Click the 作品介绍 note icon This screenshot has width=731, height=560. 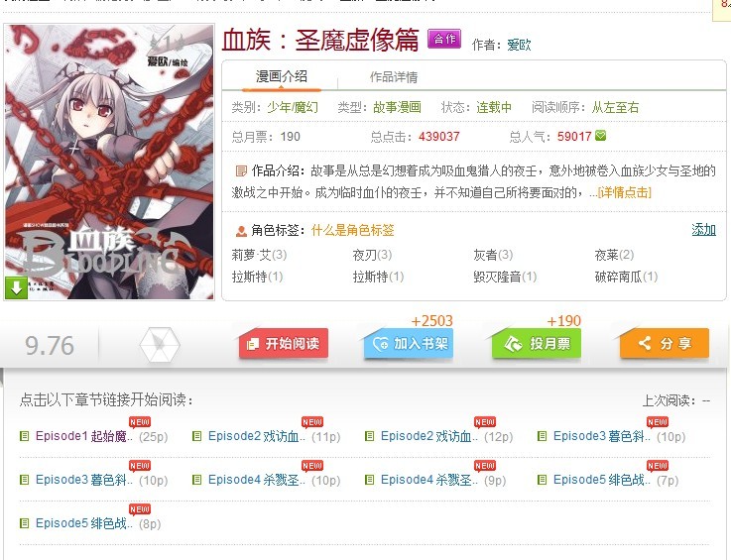pyautogui.click(x=241, y=171)
